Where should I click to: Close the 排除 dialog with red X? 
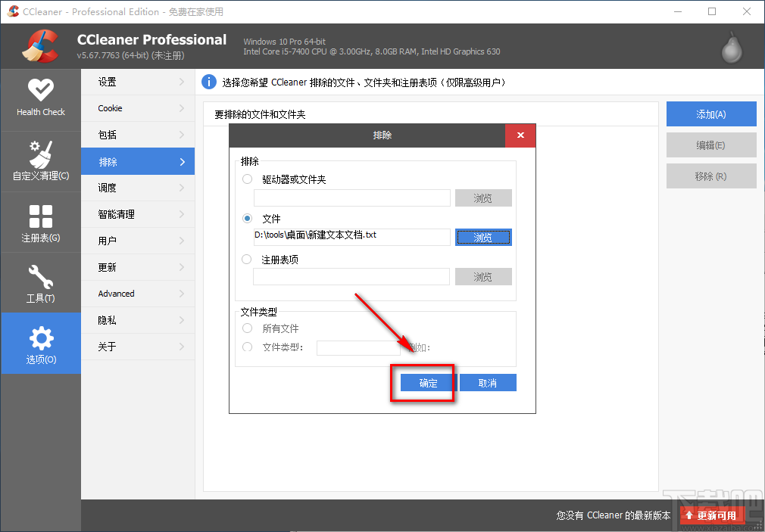520,135
